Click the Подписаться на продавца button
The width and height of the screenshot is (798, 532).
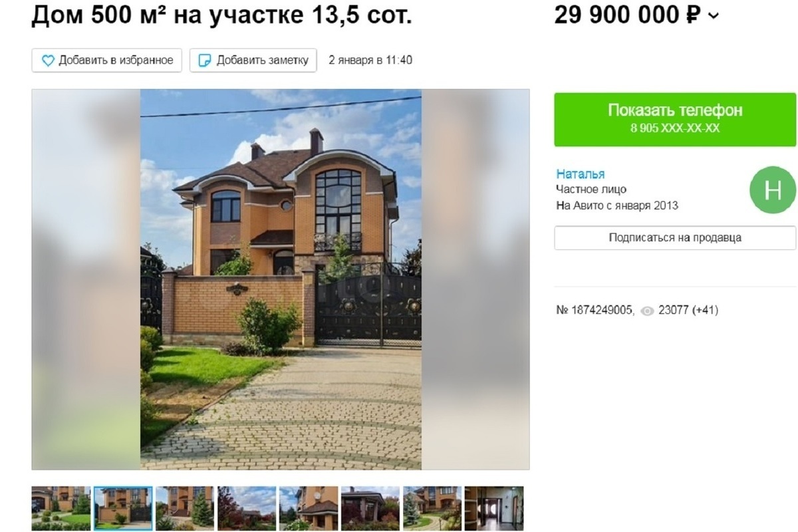pos(675,237)
